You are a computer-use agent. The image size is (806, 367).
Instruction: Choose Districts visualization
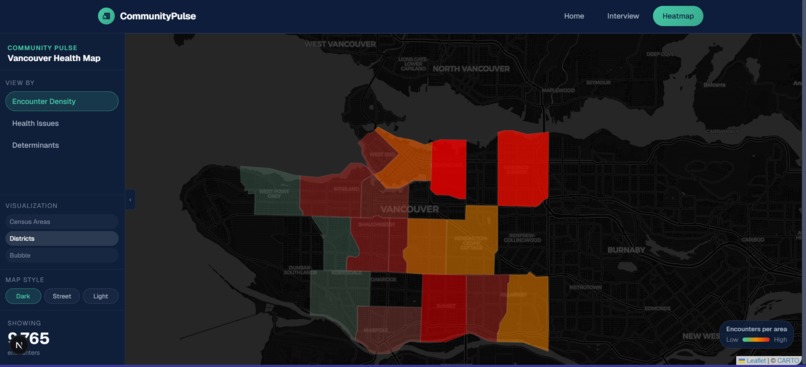click(62, 238)
